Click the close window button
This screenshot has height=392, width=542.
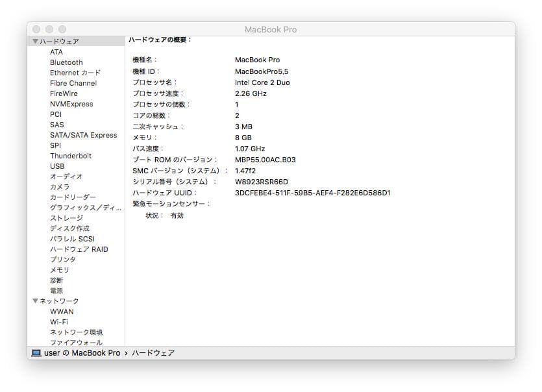36,29
